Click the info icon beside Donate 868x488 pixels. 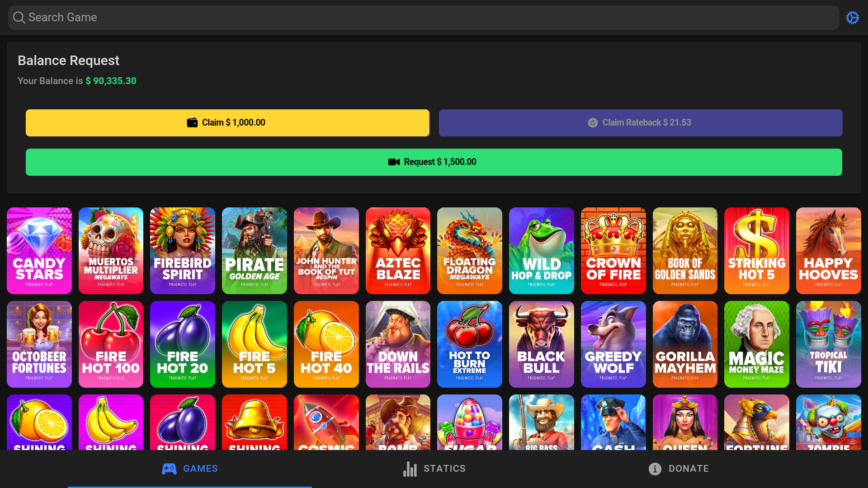[655, 469]
